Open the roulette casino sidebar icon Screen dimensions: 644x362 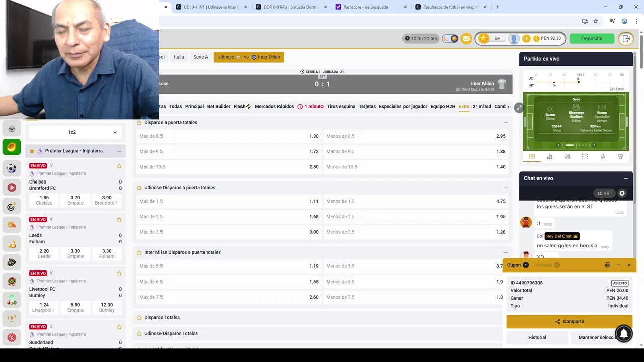tap(12, 281)
